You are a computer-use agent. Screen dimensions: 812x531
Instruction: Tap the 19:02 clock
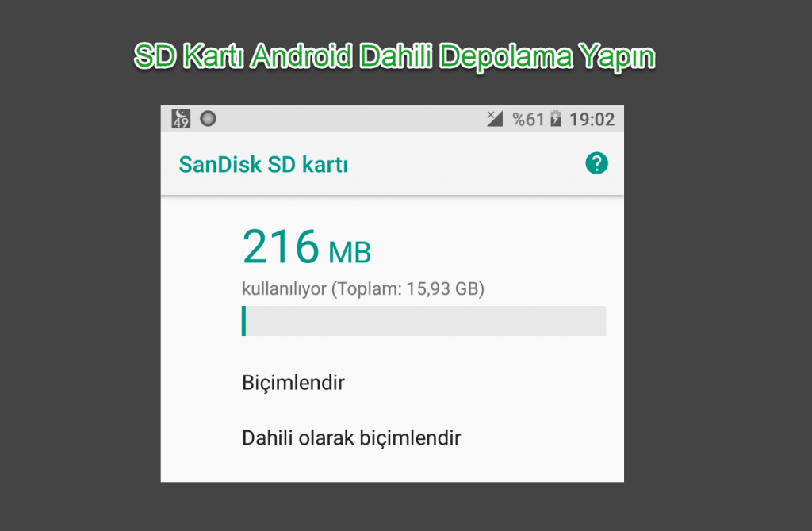click(592, 120)
